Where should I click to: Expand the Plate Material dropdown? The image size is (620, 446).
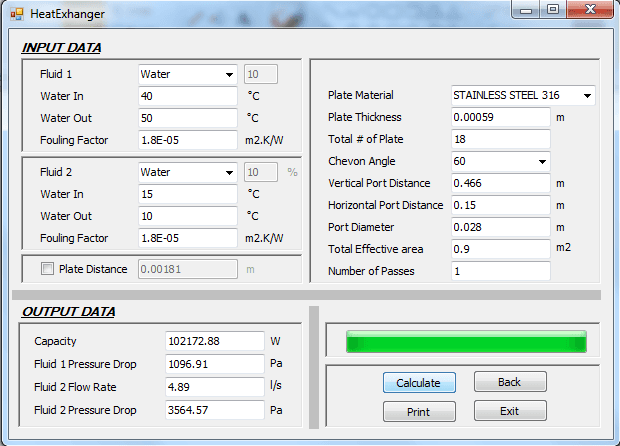523,95
